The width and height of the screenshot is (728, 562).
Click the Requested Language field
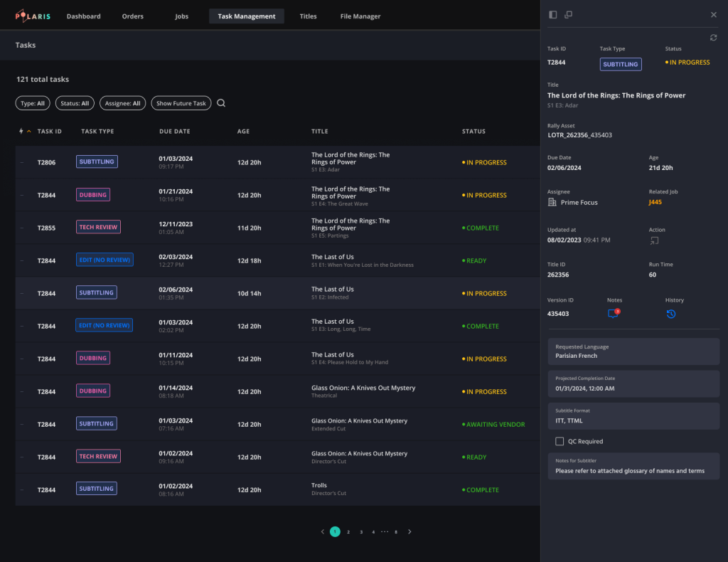633,351
